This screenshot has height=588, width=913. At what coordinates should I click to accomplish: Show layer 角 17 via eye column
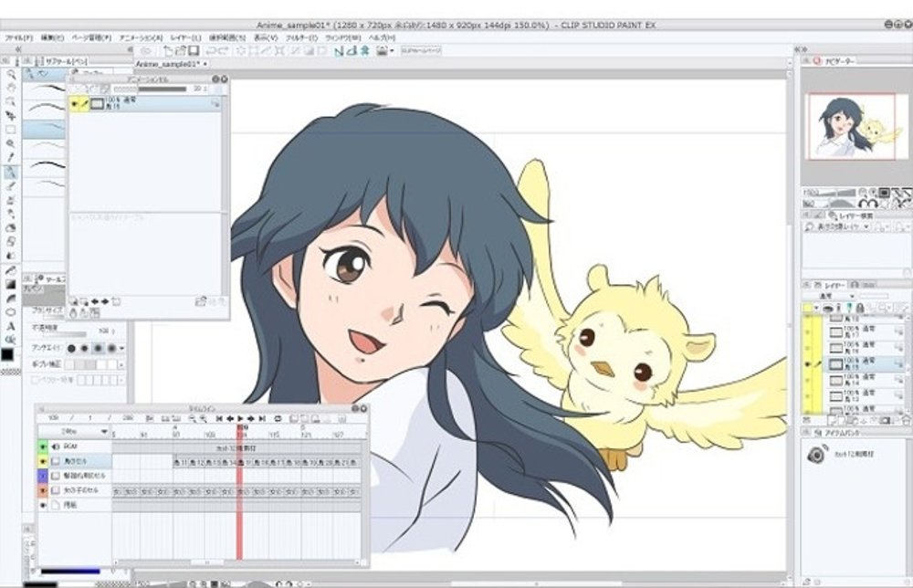tap(806, 332)
